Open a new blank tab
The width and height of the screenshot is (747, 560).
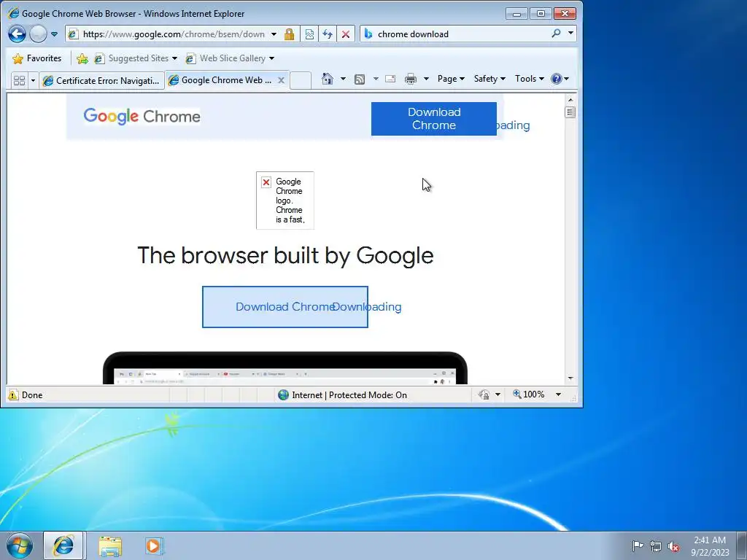[x=301, y=80]
